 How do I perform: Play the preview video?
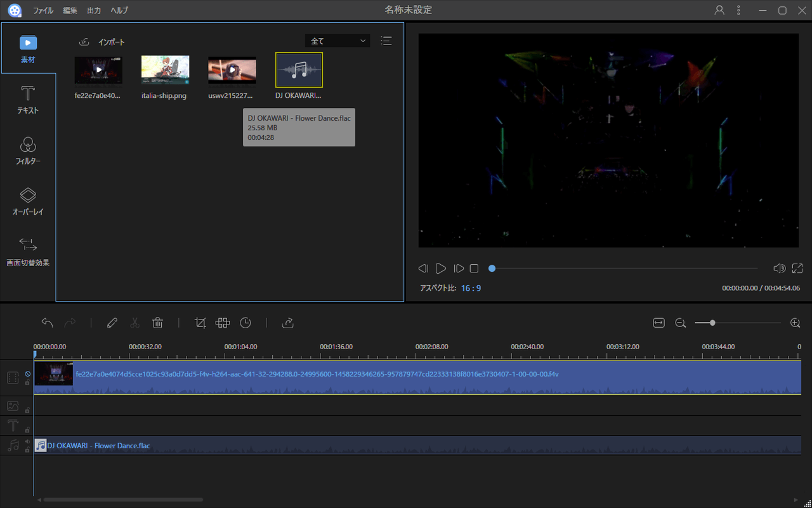(441, 269)
